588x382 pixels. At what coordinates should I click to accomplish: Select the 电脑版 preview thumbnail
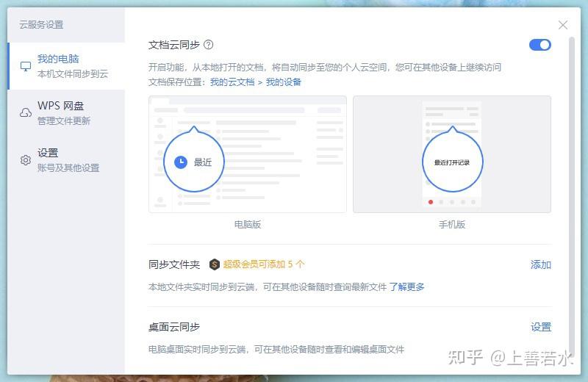tap(248, 154)
